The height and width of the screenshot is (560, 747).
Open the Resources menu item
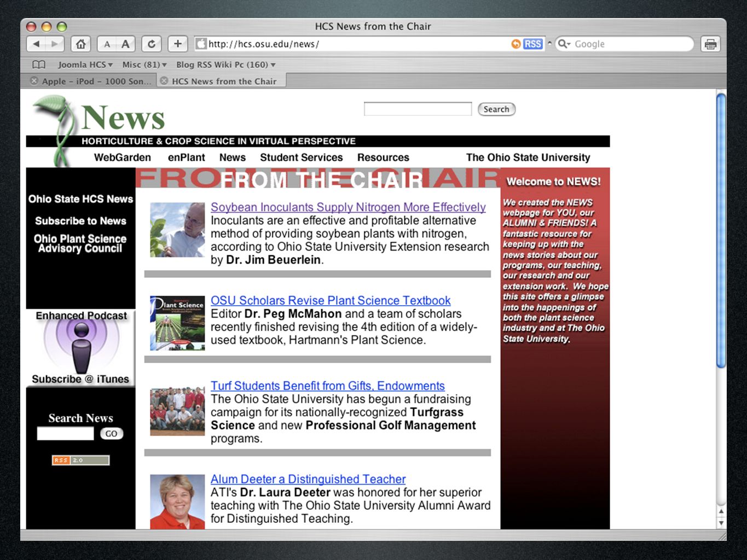coord(383,157)
